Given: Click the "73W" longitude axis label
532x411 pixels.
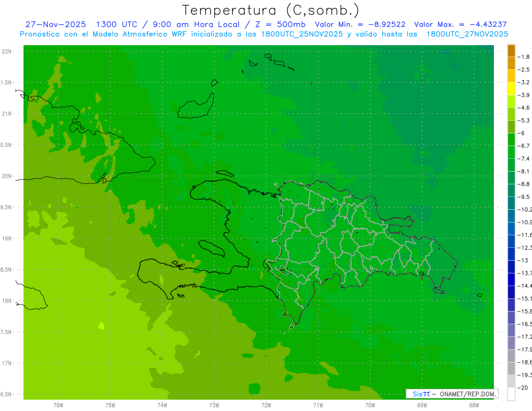Looking at the screenshot, I should click(x=214, y=405).
